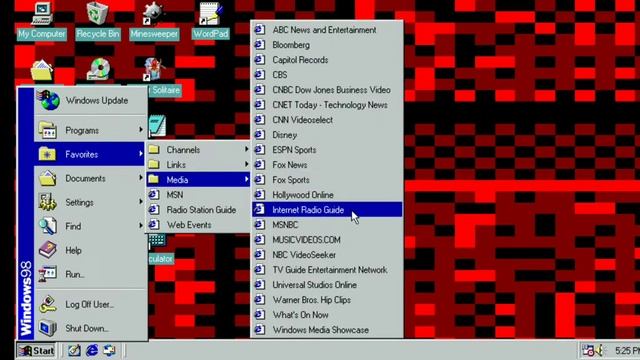Screen dimensions: 640x360
Task: Click 'MSNBC' entry
Action: pos(327,225)
